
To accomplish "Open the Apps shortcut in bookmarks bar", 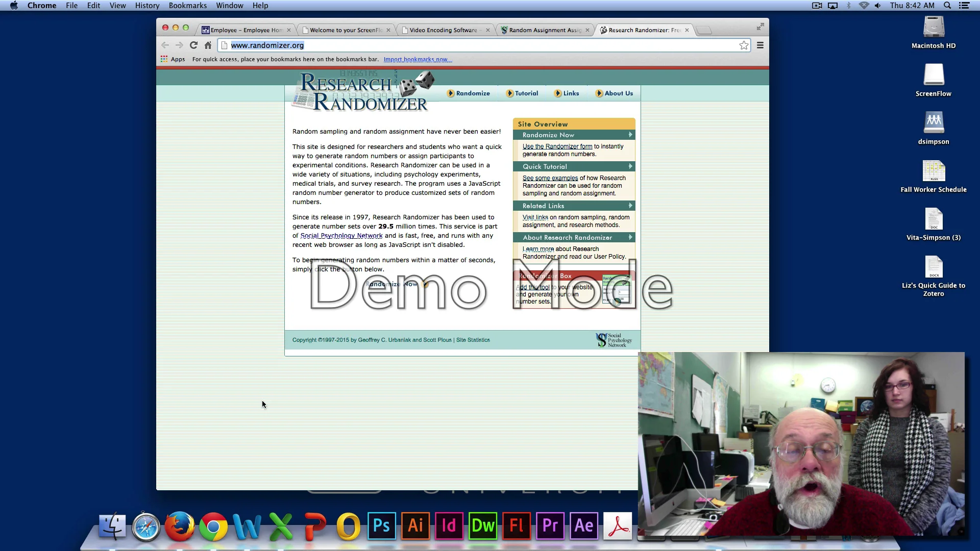I will 173,59.
